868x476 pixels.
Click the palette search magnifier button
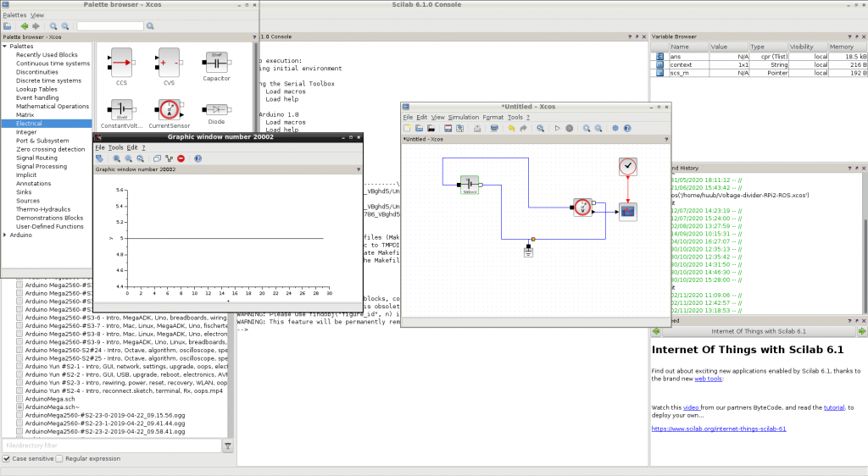(x=150, y=26)
